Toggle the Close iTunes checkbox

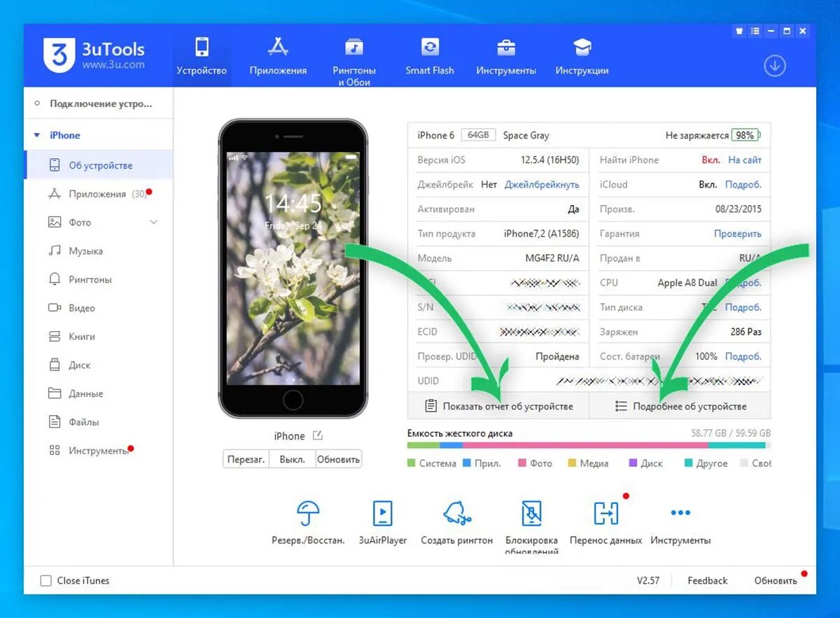click(x=46, y=580)
